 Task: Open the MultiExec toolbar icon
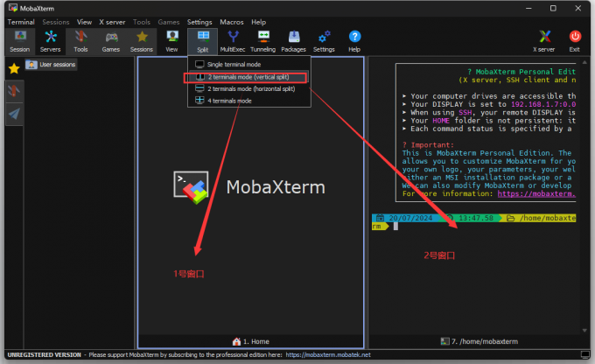tap(233, 41)
